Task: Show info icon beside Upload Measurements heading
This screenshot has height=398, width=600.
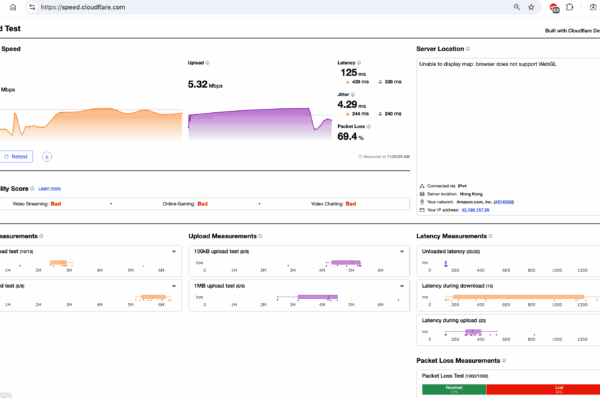Action: point(260,236)
